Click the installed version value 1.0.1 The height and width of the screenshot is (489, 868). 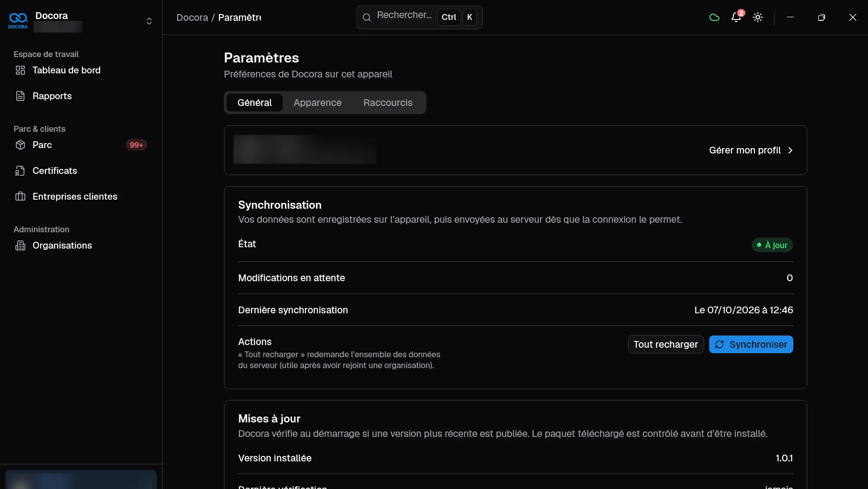point(784,458)
